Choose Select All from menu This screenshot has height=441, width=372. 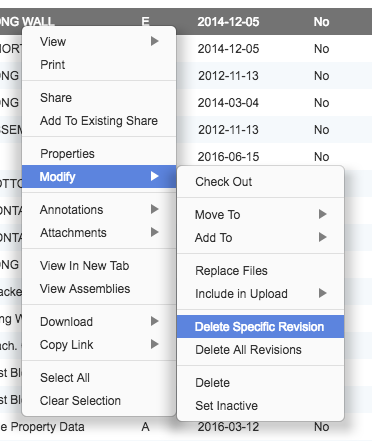pyautogui.click(x=99, y=378)
